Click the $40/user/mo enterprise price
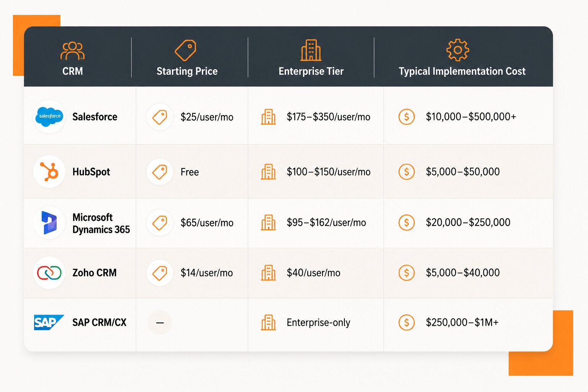The width and height of the screenshot is (588, 392). pyautogui.click(x=314, y=273)
